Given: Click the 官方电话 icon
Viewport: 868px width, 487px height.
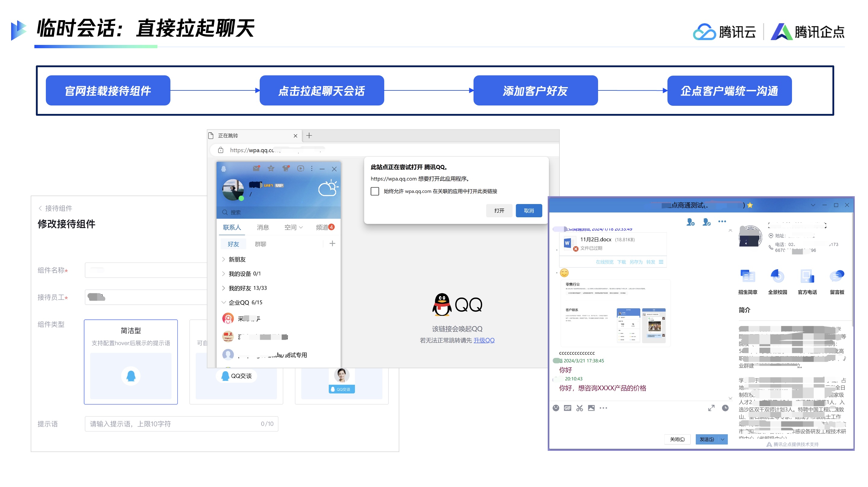Looking at the screenshot, I should (807, 277).
